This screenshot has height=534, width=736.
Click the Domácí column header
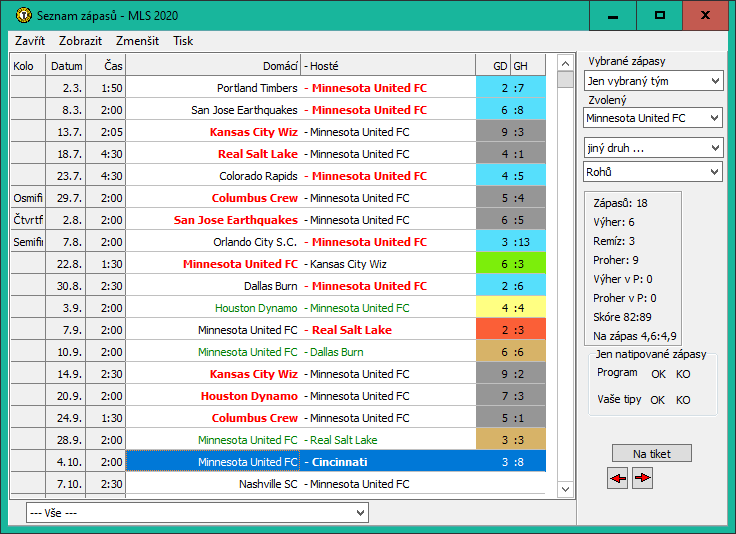click(x=214, y=66)
